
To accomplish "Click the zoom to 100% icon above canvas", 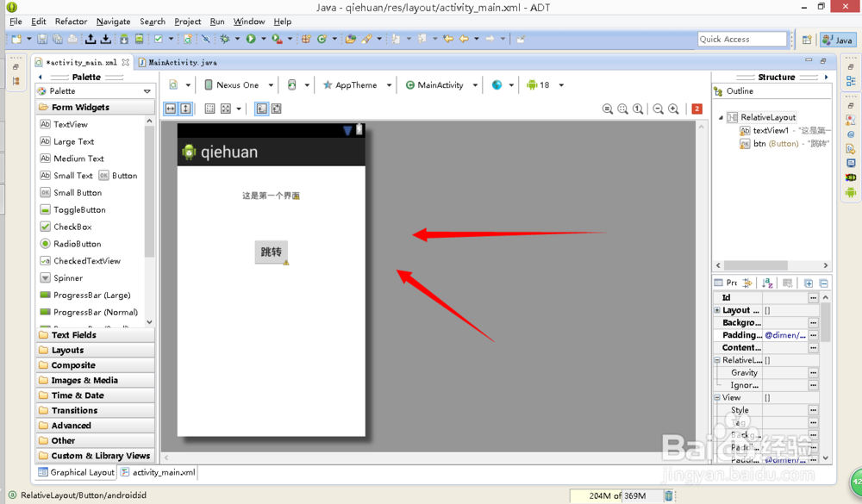I will (x=637, y=109).
